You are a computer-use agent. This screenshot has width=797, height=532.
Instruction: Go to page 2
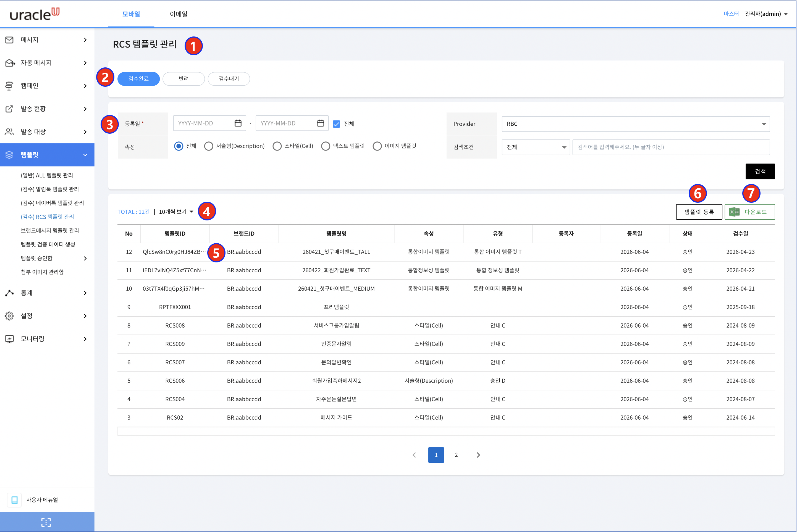[x=456, y=455]
